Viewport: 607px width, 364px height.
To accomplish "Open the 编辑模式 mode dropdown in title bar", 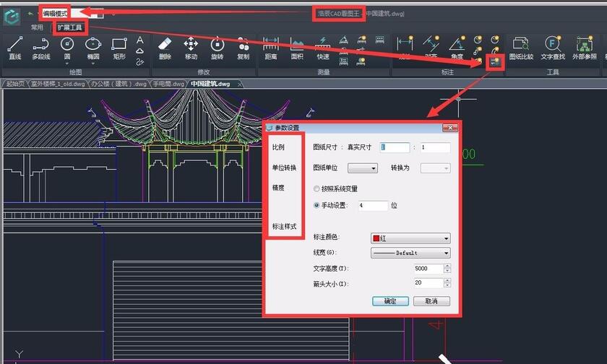I will [72, 13].
